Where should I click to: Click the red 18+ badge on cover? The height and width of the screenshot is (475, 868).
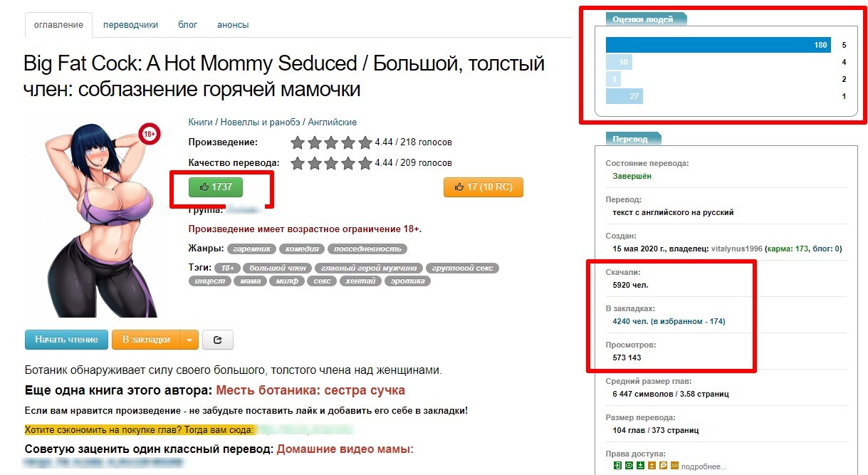tap(150, 134)
